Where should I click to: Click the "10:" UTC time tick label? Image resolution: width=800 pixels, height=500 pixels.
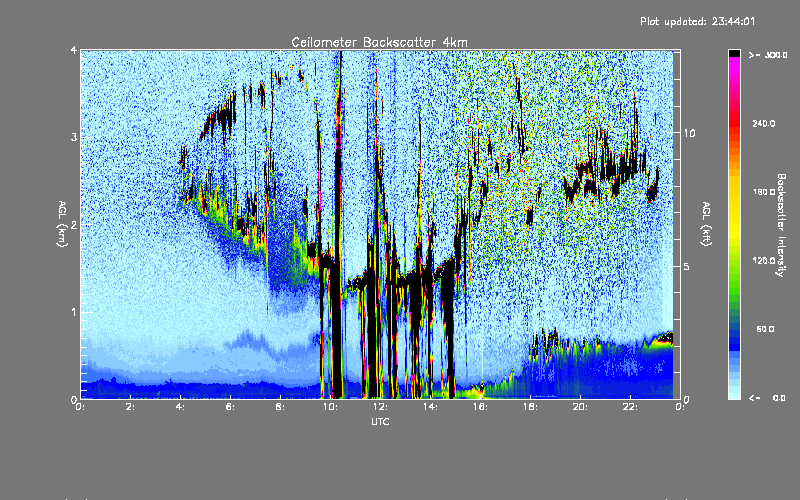pos(330,407)
